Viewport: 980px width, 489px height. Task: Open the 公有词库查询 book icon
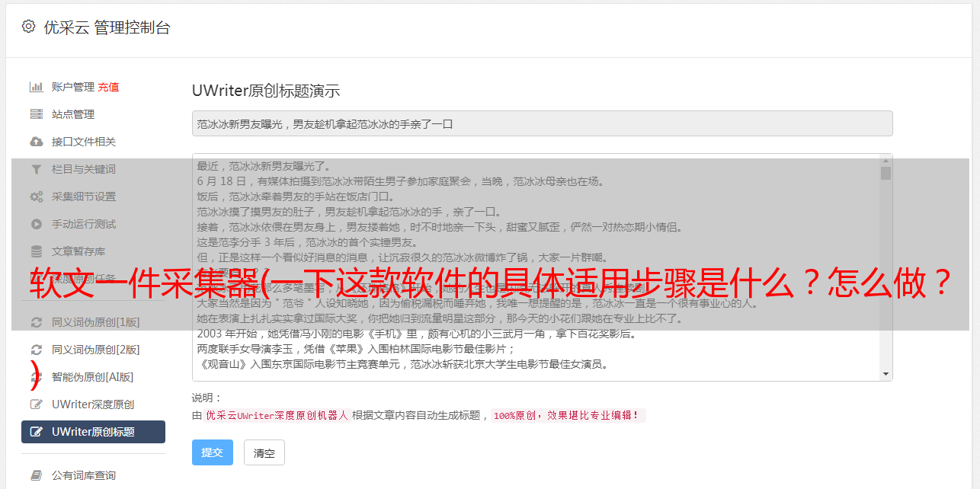36,475
